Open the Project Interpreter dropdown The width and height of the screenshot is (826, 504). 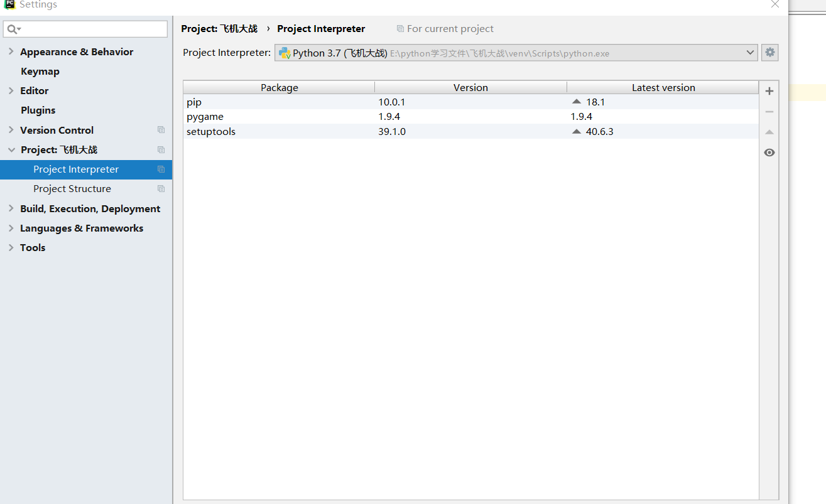tap(750, 53)
